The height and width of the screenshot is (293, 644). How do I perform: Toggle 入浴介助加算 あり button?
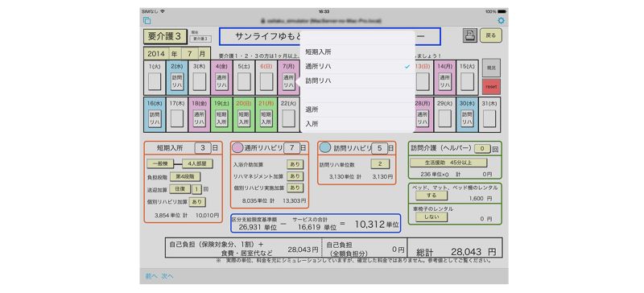(295, 164)
